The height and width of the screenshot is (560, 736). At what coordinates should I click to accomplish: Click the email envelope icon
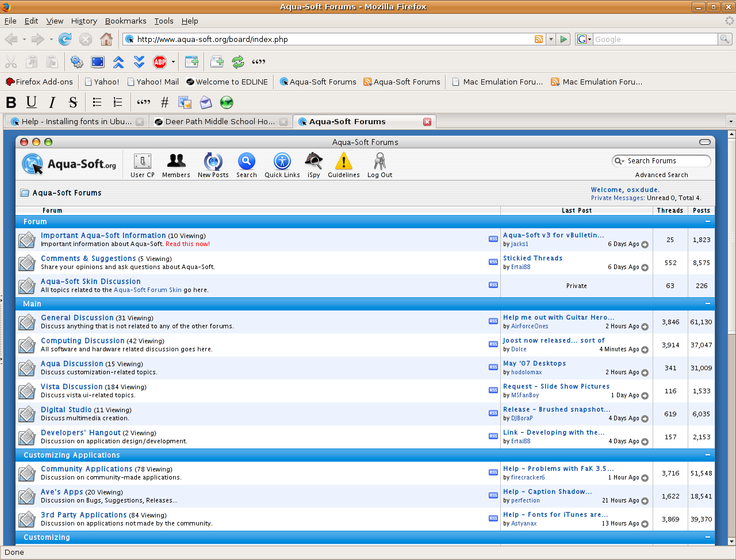coord(206,102)
